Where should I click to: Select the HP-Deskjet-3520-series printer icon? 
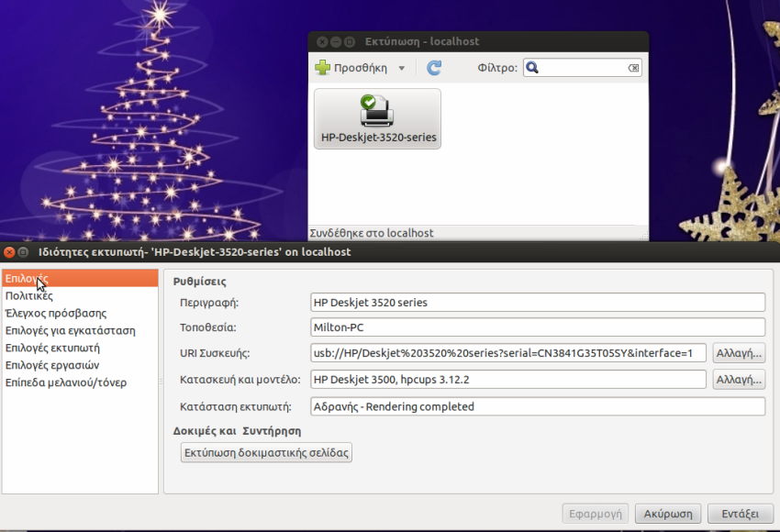click(377, 119)
